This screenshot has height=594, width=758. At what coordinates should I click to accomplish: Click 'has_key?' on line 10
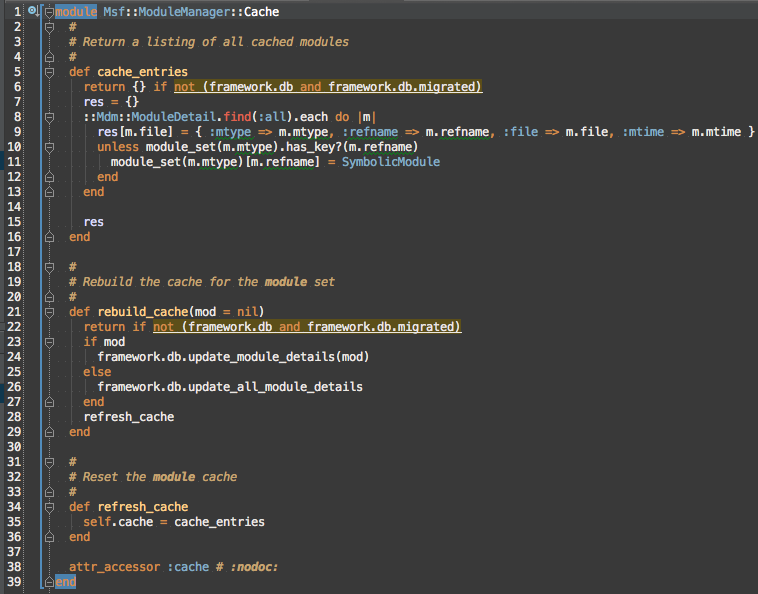click(x=314, y=146)
